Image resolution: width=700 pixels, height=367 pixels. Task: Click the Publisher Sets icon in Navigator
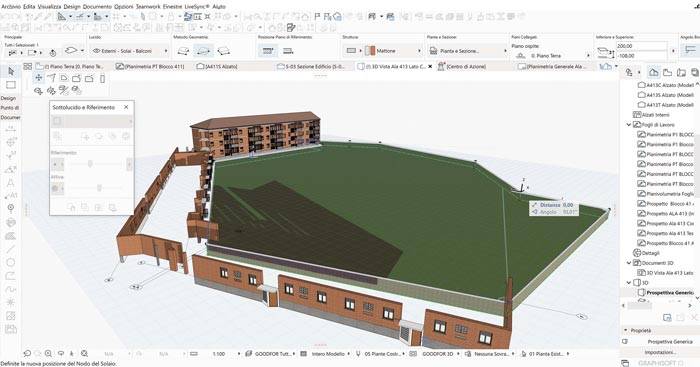(694, 72)
